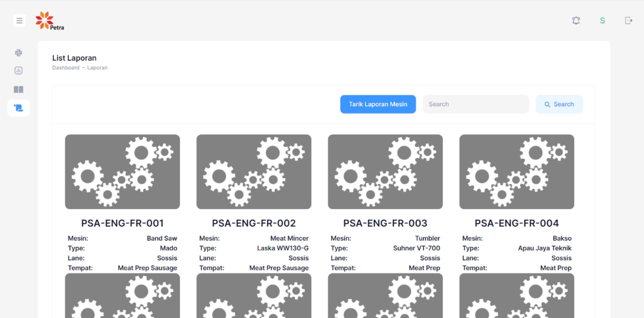Select the active scroll report sidebar icon
The height and width of the screenshot is (318, 644).
click(x=19, y=108)
